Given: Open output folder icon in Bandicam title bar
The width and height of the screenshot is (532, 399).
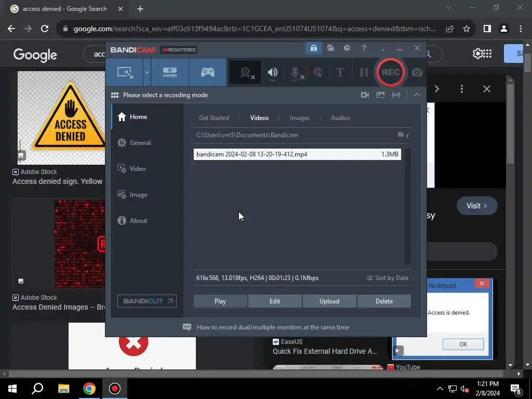Looking at the screenshot, I should 330,48.
